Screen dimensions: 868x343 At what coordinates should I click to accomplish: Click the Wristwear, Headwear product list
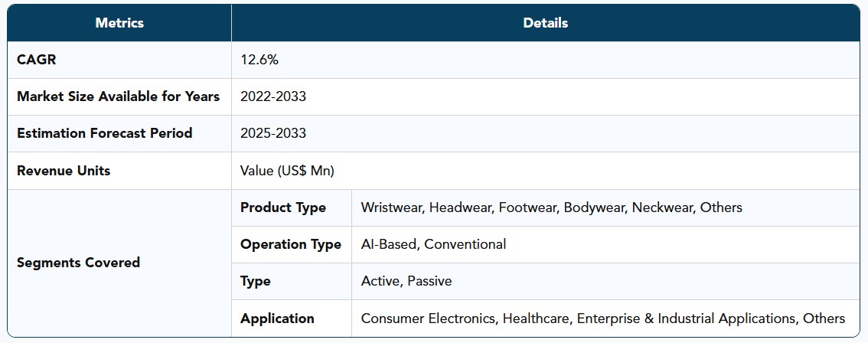point(551,207)
